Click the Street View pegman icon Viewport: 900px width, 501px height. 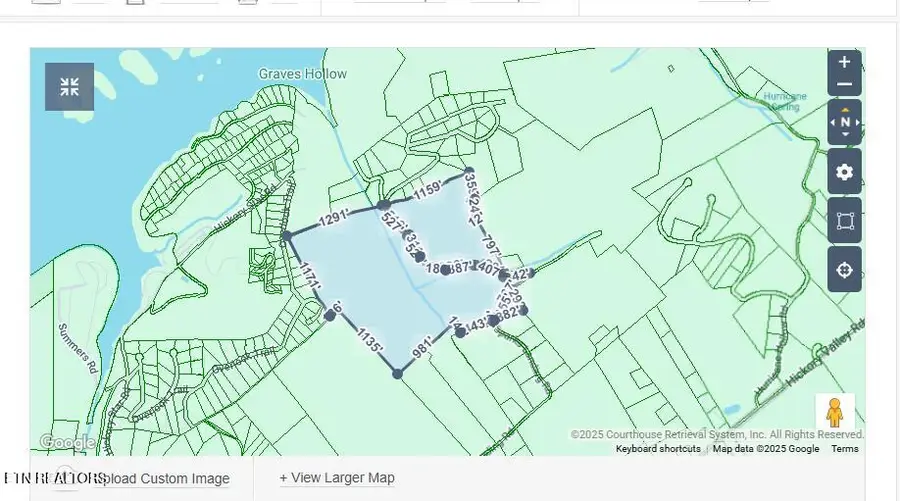835,412
